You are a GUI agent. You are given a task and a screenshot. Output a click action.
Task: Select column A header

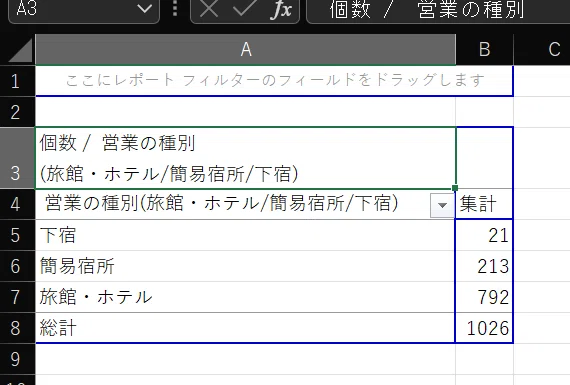pos(245,50)
